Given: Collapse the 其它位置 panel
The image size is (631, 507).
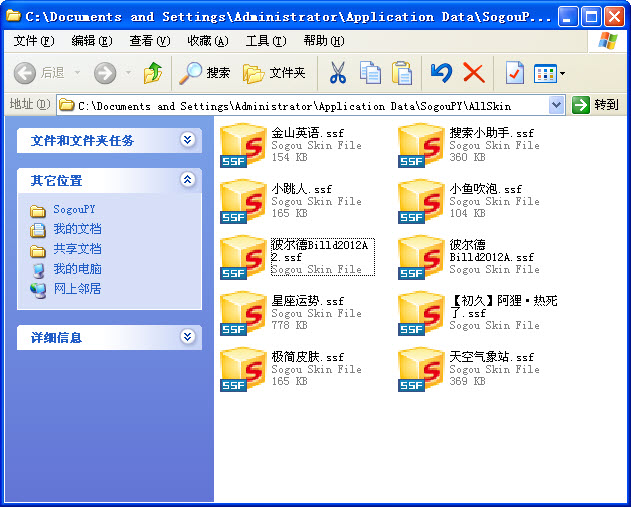Looking at the screenshot, I should click(188, 180).
